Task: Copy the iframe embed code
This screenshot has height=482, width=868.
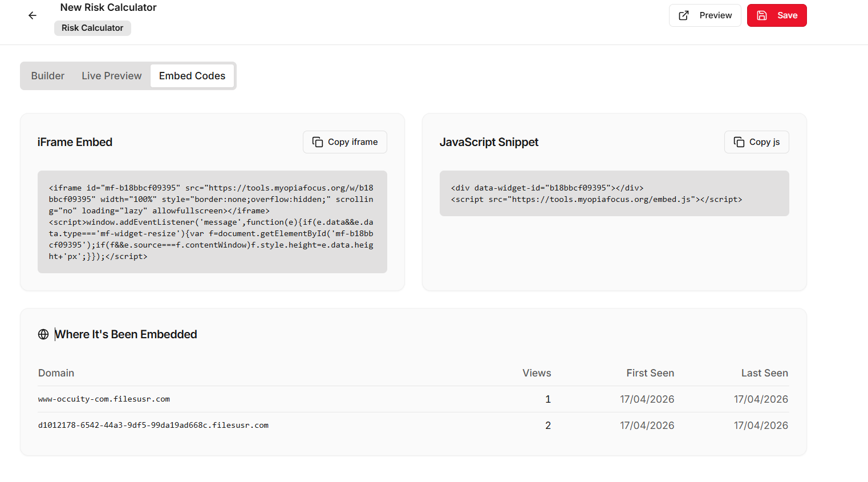Action: [x=345, y=142]
